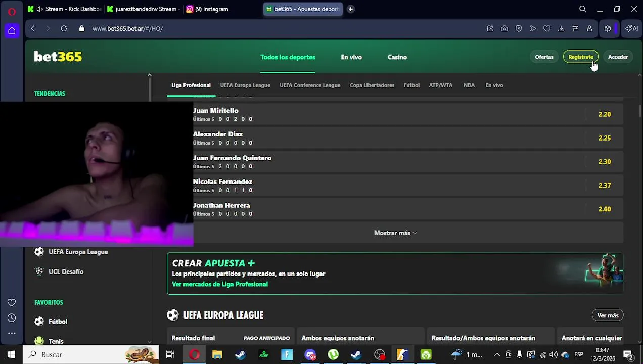Screen dimensions: 643x364
Task: Open the Opera menu icon
Action: point(12,11)
